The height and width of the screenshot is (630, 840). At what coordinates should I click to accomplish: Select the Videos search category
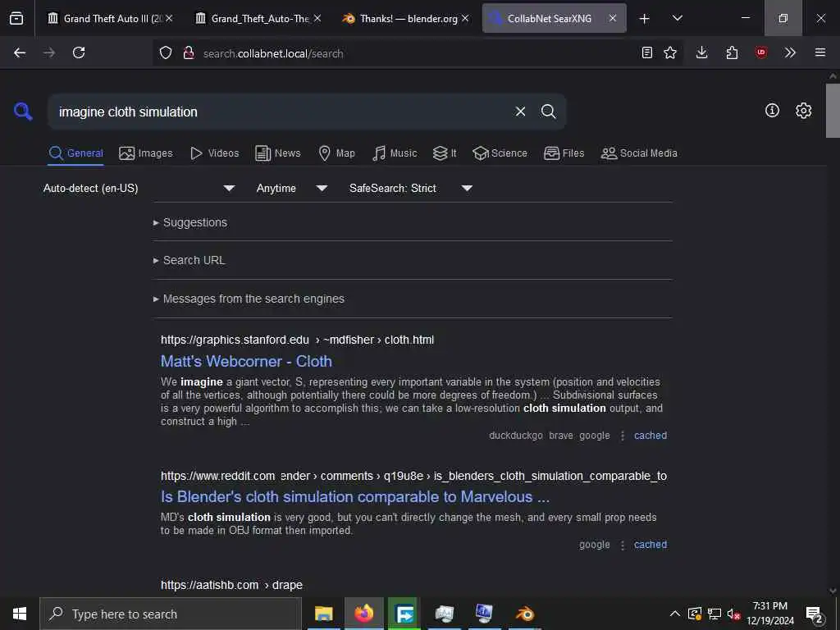coord(214,153)
